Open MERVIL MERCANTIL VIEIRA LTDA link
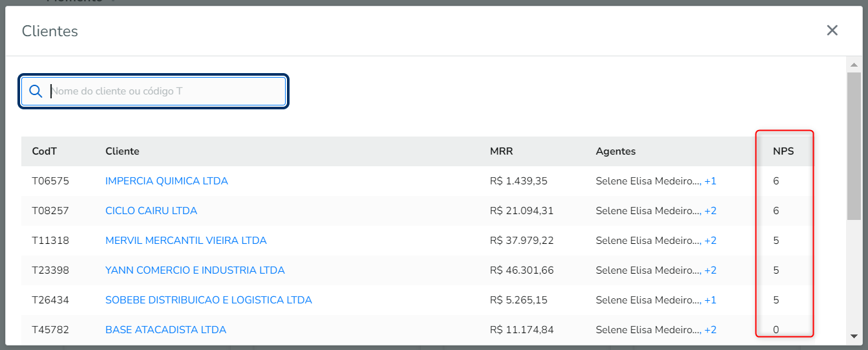The height and width of the screenshot is (350, 868). tap(185, 241)
